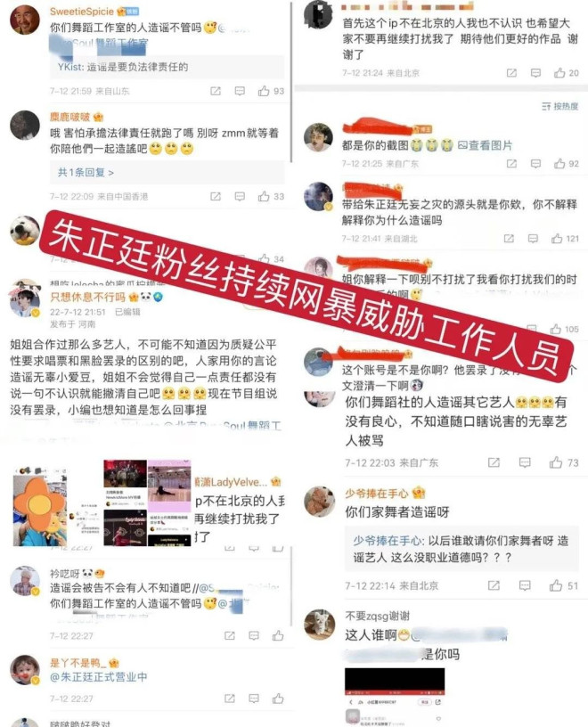Open 只想休息不行吗 user avatar
This screenshot has width=588, height=727.
click(25, 302)
